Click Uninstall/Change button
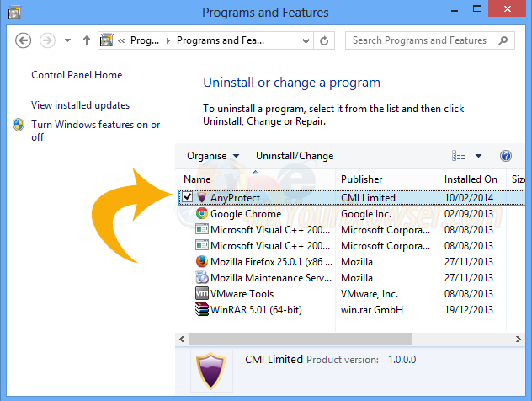This screenshot has height=401, width=532. click(x=295, y=156)
